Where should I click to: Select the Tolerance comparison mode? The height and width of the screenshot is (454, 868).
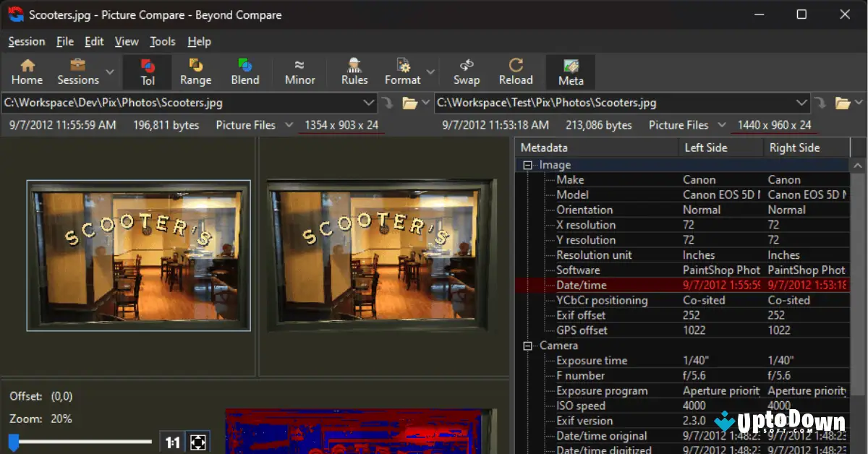click(147, 72)
